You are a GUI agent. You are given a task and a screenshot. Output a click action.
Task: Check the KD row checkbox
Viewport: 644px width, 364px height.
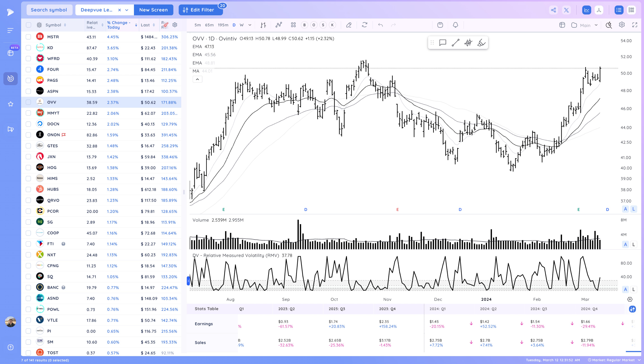tap(28, 47)
